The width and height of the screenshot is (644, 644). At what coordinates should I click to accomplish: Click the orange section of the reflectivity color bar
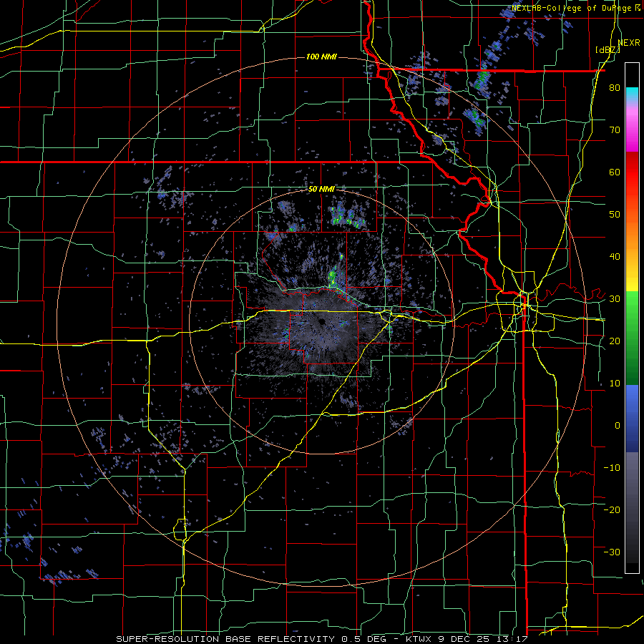632,236
